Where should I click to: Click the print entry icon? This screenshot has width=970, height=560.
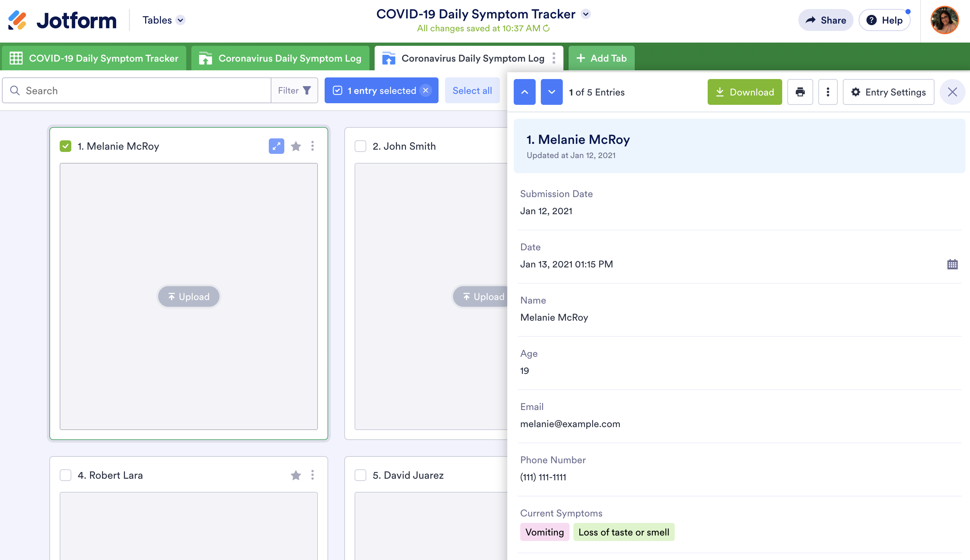click(x=800, y=92)
